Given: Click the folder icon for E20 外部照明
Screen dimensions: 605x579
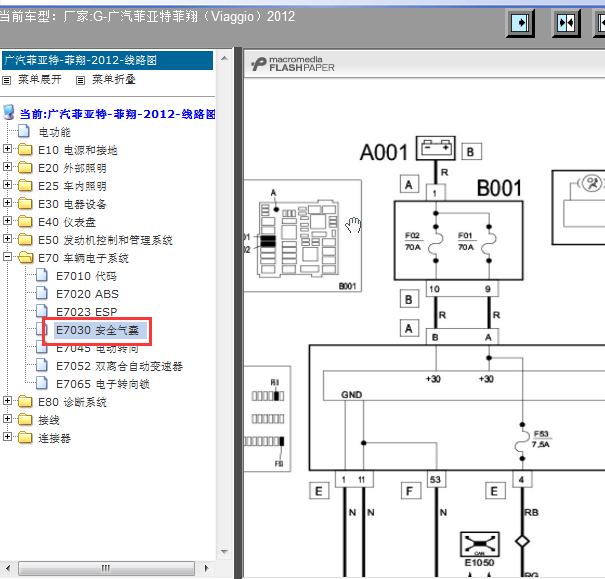Looking at the screenshot, I should pos(25,167).
